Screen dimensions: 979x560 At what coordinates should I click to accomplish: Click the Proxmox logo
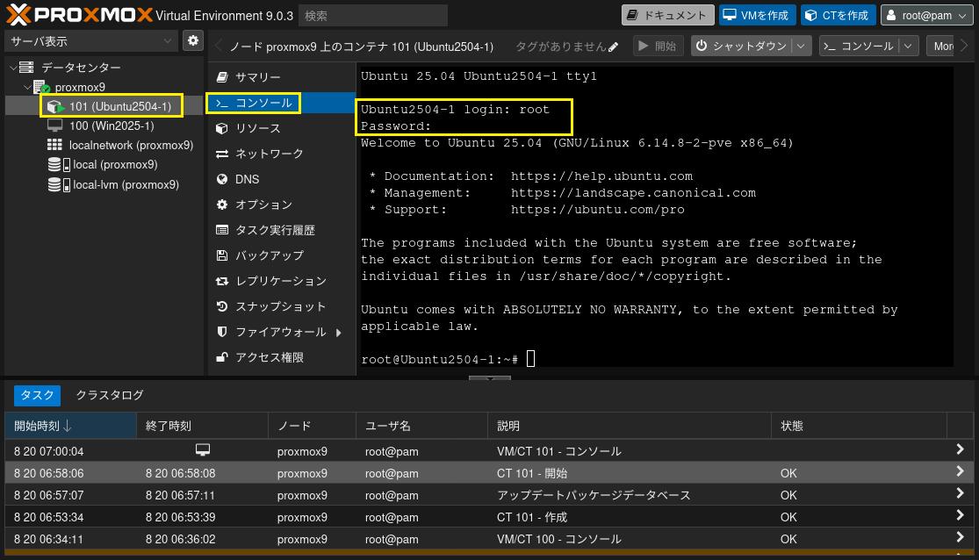(79, 14)
